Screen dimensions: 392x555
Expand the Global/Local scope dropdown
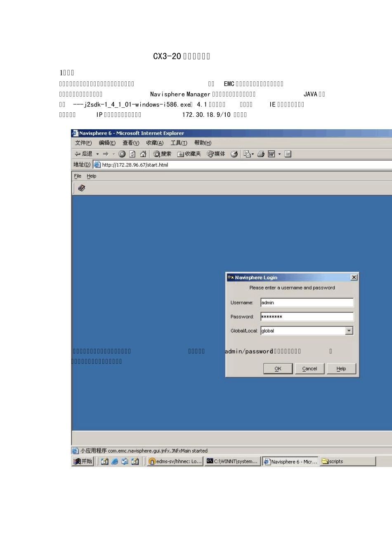tap(349, 331)
